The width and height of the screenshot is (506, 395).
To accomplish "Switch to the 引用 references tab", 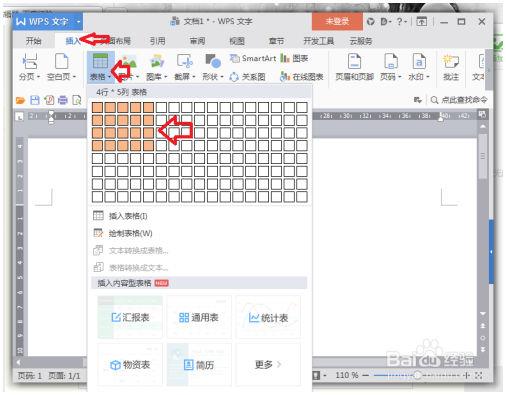I will (157, 41).
